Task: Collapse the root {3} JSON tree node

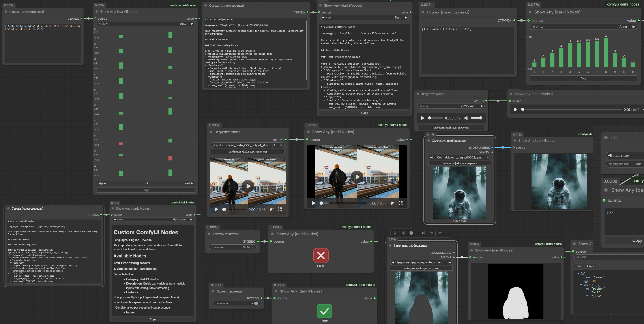Action: [x=578, y=274]
